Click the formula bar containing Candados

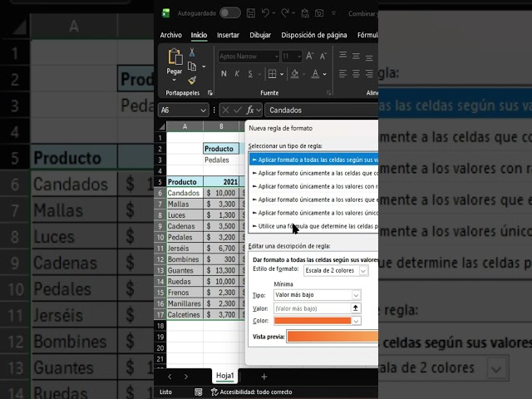point(322,111)
